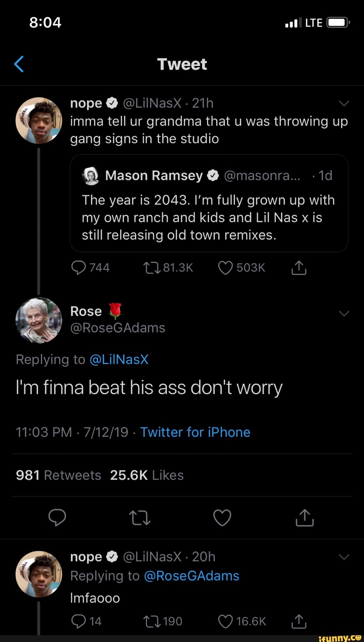Tap the share icon next to 503K likes
This screenshot has width=364, height=642.
click(x=298, y=267)
